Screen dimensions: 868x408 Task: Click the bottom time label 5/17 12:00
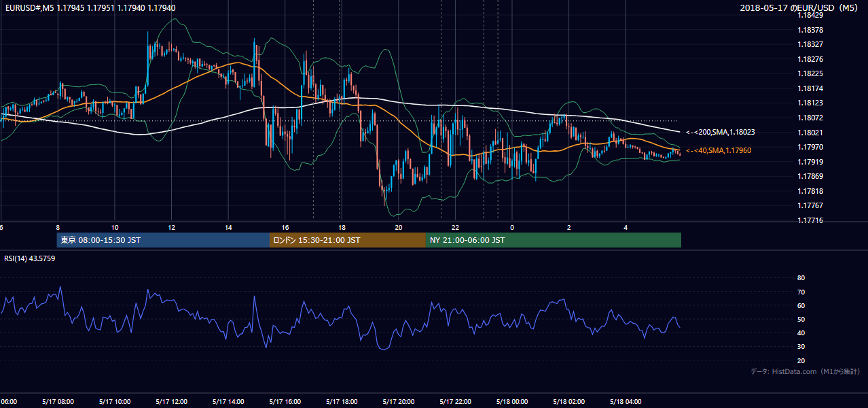click(172, 401)
